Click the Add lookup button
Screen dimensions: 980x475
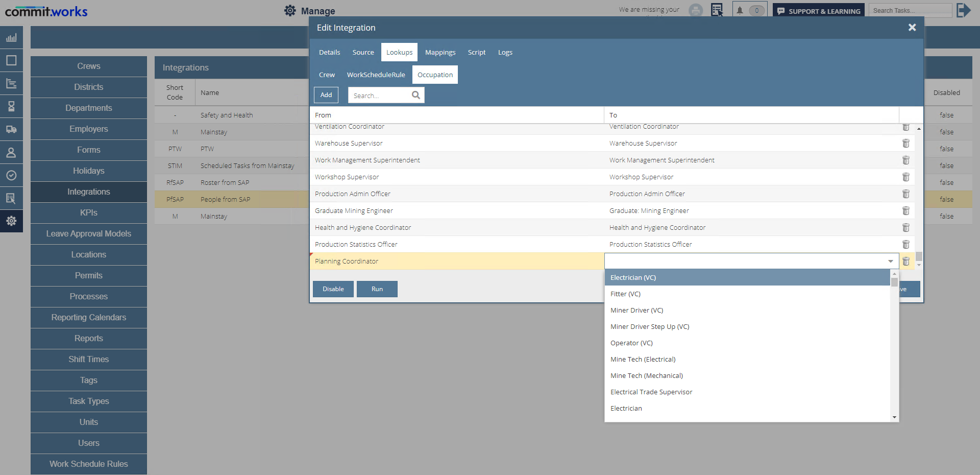click(326, 95)
